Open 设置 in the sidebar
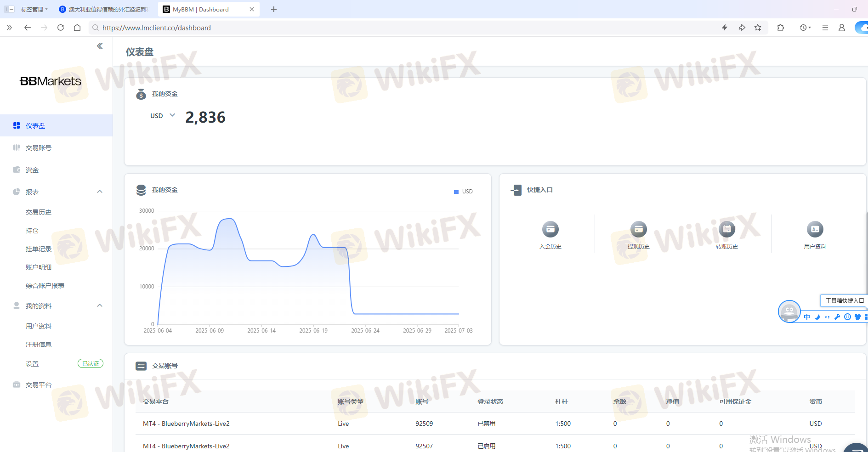Image resolution: width=868 pixels, height=452 pixels. click(32, 364)
